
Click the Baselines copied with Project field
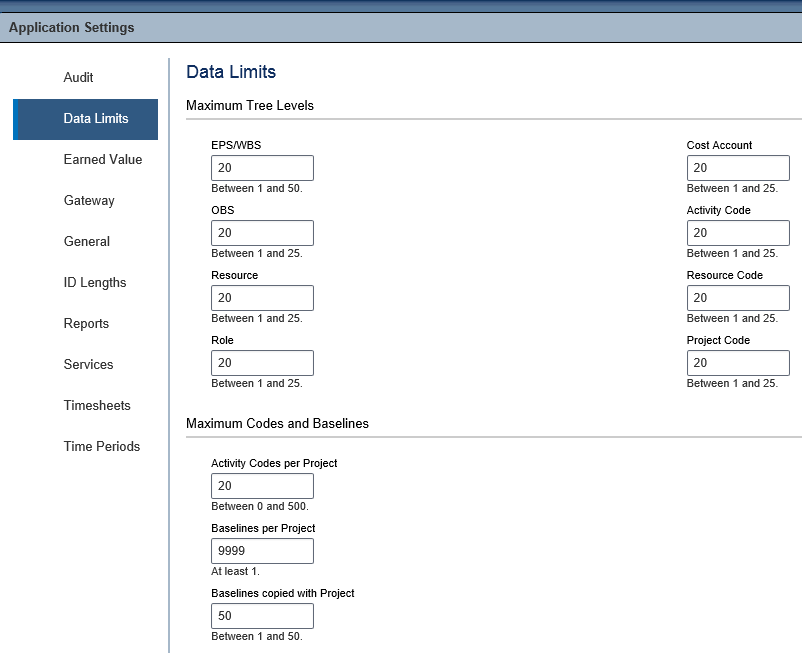[x=262, y=615]
